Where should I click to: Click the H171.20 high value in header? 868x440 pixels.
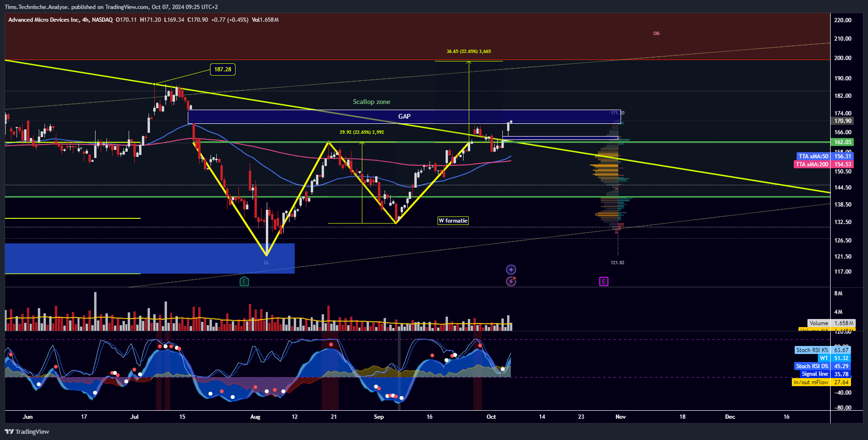[x=150, y=20]
